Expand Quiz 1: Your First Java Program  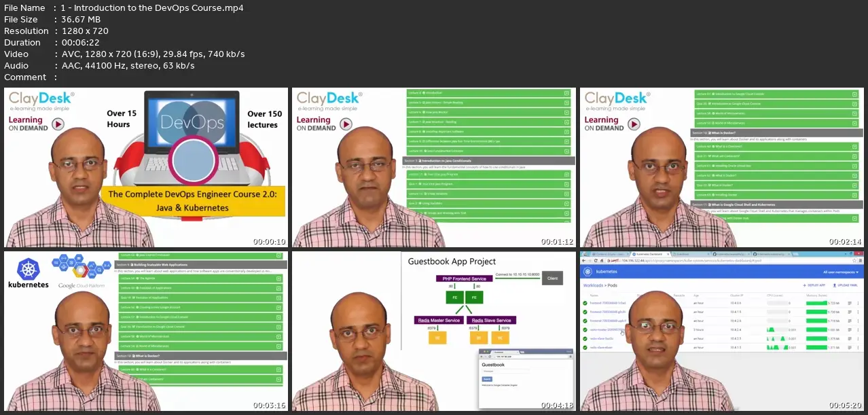(489, 184)
